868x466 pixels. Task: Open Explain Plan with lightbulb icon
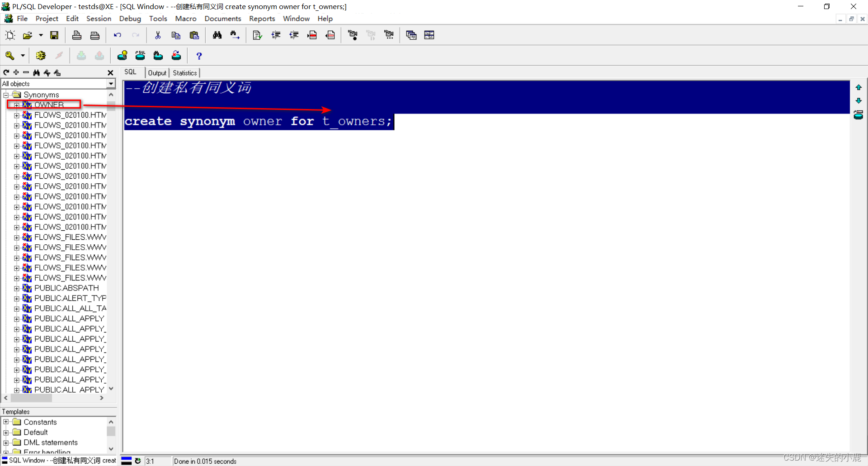pos(123,56)
